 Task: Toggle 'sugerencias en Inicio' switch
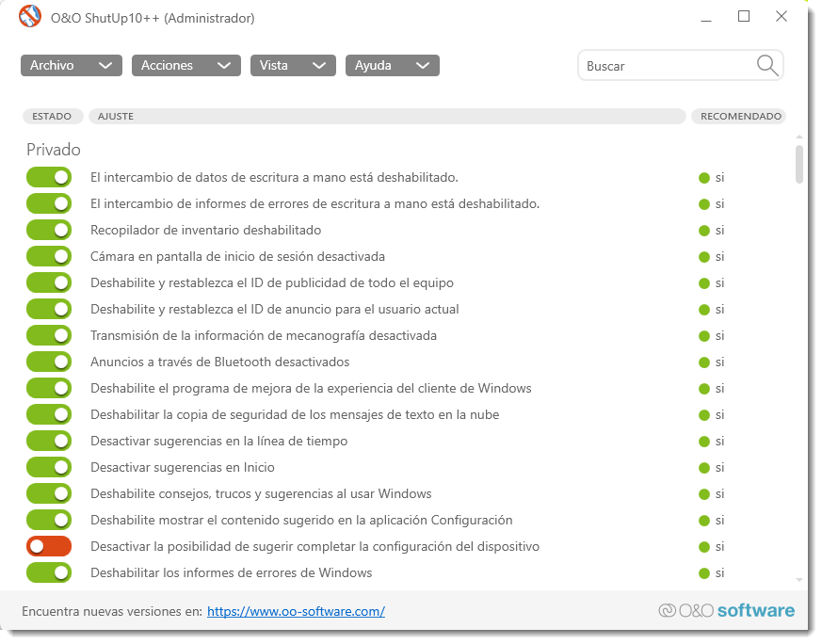click(49, 467)
